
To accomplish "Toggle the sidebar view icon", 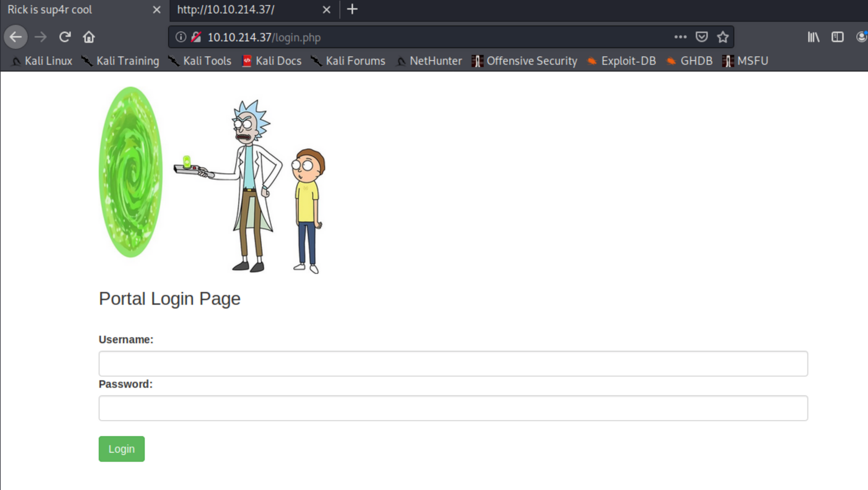I will 837,37.
